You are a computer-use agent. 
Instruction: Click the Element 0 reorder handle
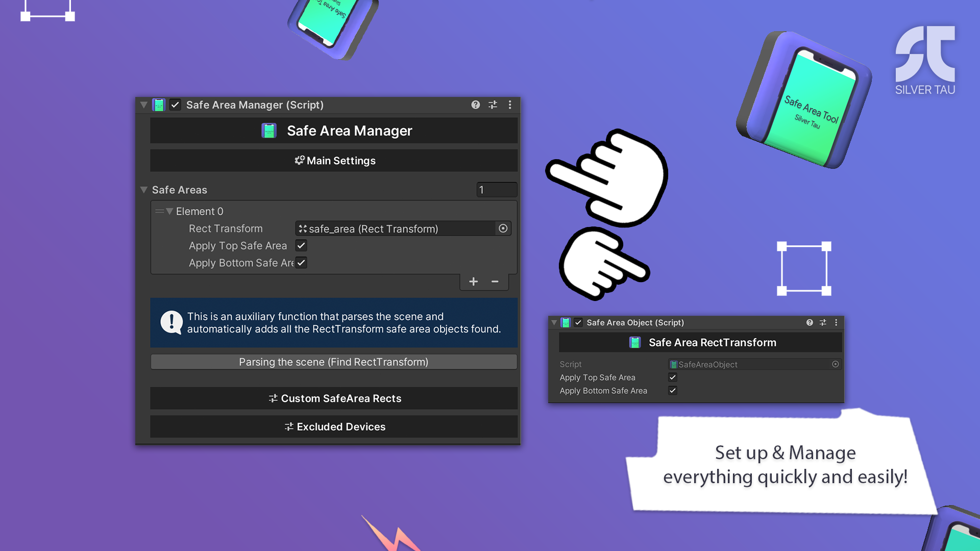(x=159, y=211)
